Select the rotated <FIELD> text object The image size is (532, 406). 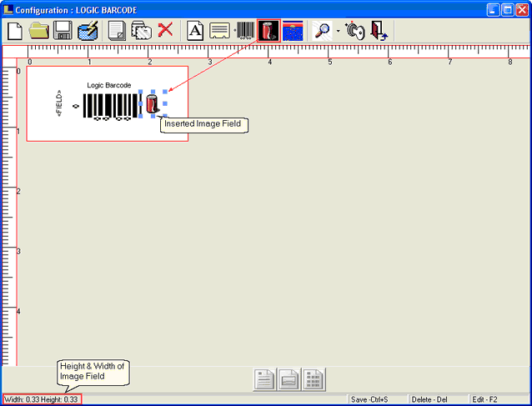(x=59, y=103)
